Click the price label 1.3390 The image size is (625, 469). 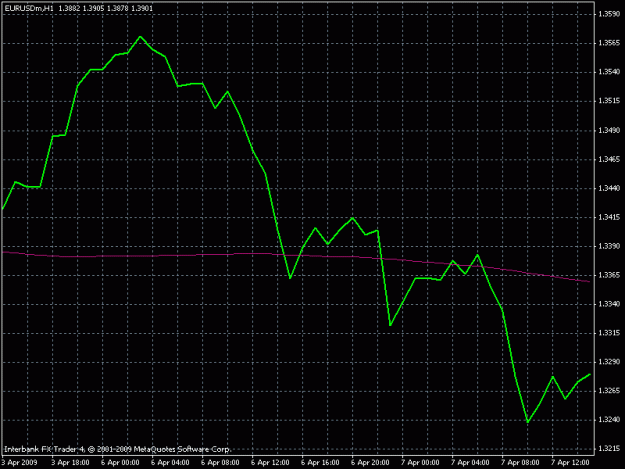(x=609, y=246)
